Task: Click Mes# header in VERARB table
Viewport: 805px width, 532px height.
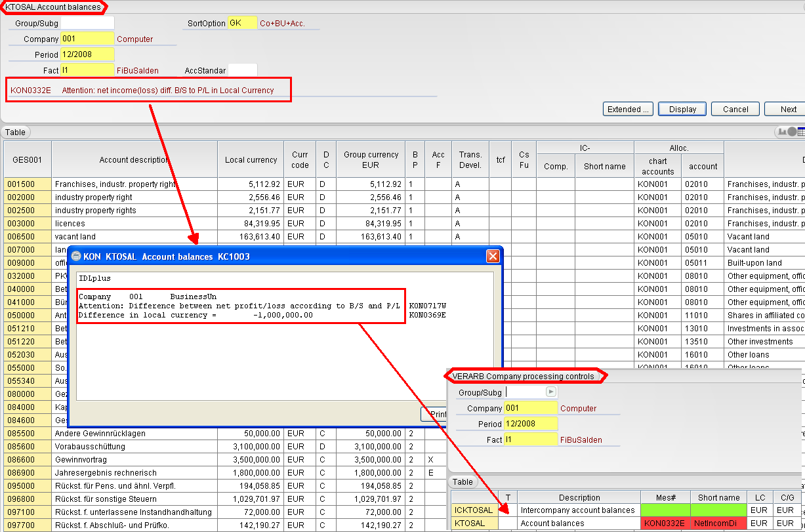Action: 665,497
